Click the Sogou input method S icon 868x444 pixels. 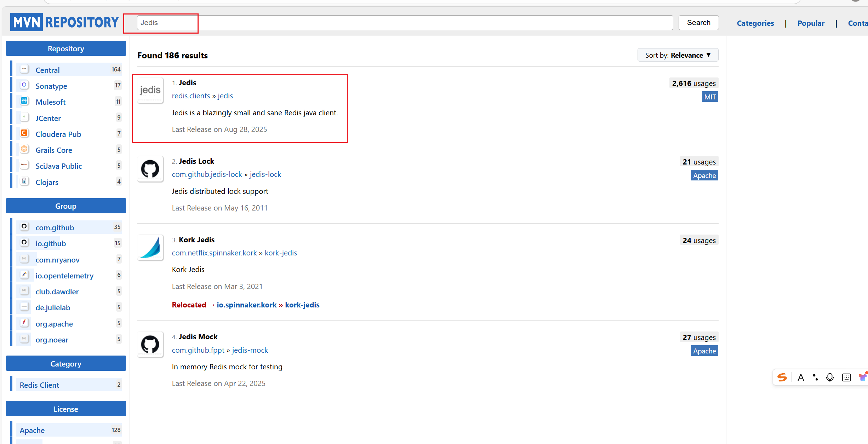pyautogui.click(x=782, y=377)
